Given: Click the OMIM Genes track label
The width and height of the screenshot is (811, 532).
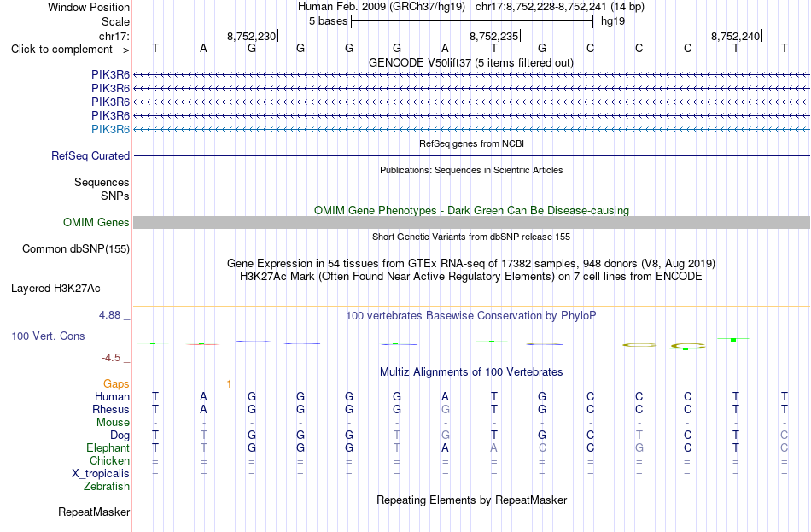Looking at the screenshot, I should [96, 223].
